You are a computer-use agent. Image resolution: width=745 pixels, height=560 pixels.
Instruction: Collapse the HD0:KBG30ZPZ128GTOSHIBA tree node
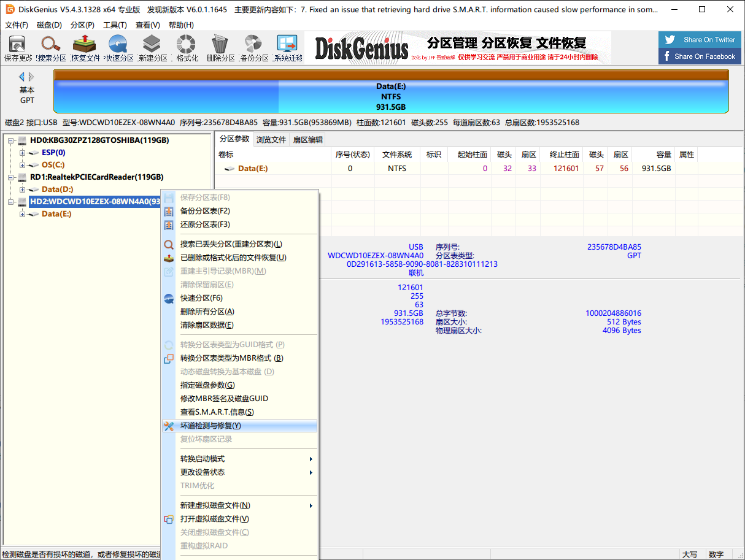click(x=11, y=140)
